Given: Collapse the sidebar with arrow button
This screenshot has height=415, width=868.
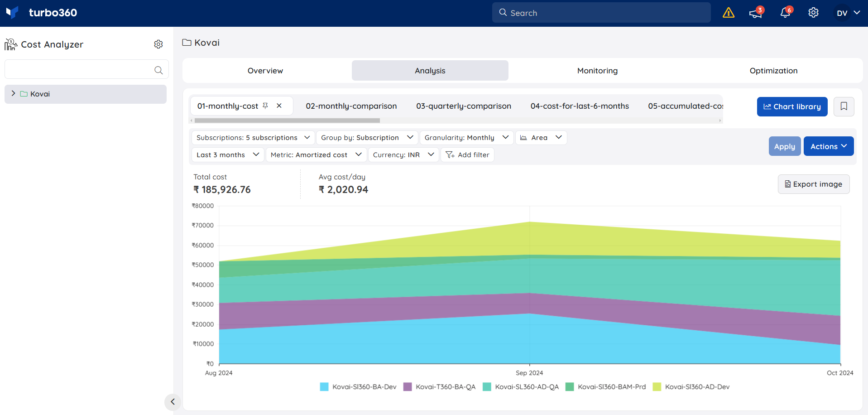Looking at the screenshot, I should [173, 402].
